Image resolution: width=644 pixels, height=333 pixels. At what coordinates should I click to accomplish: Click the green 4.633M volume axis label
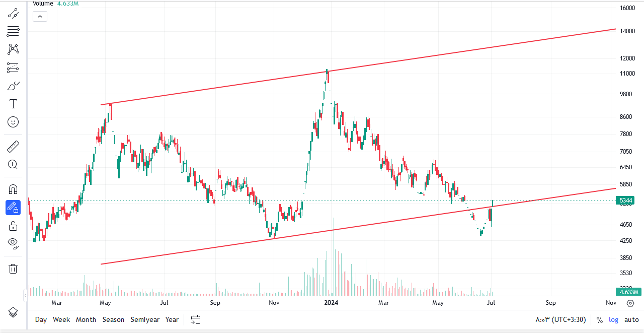pyautogui.click(x=629, y=292)
